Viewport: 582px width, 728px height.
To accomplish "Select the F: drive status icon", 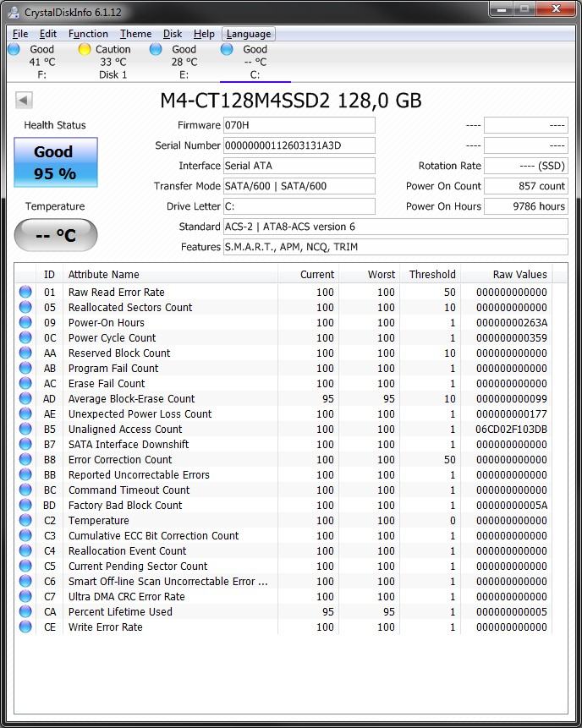I will (x=14, y=49).
